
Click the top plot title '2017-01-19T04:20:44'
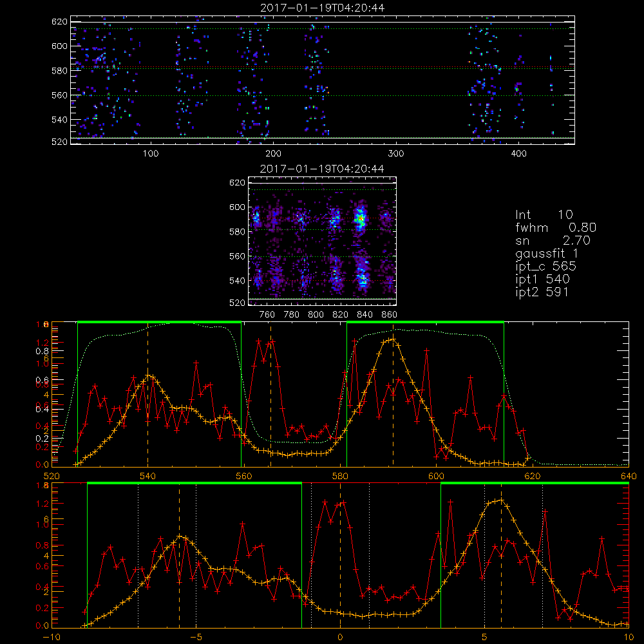click(323, 8)
